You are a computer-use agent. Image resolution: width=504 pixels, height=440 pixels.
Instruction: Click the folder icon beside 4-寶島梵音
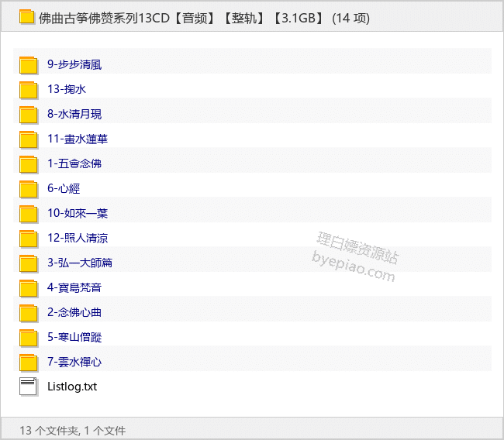pos(28,288)
